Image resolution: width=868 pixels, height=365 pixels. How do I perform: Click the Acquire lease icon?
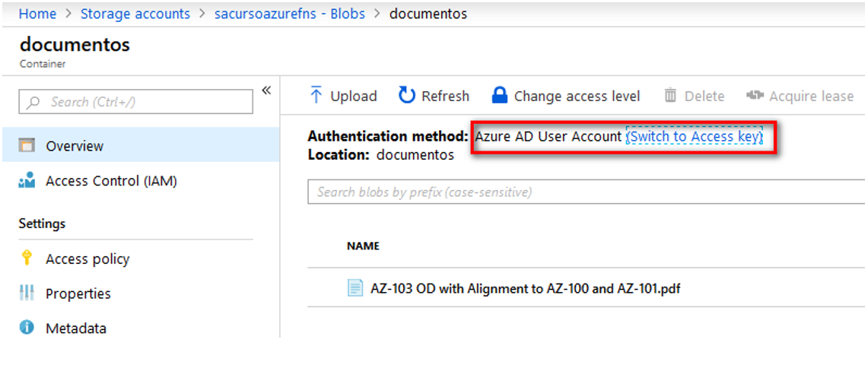coord(755,96)
